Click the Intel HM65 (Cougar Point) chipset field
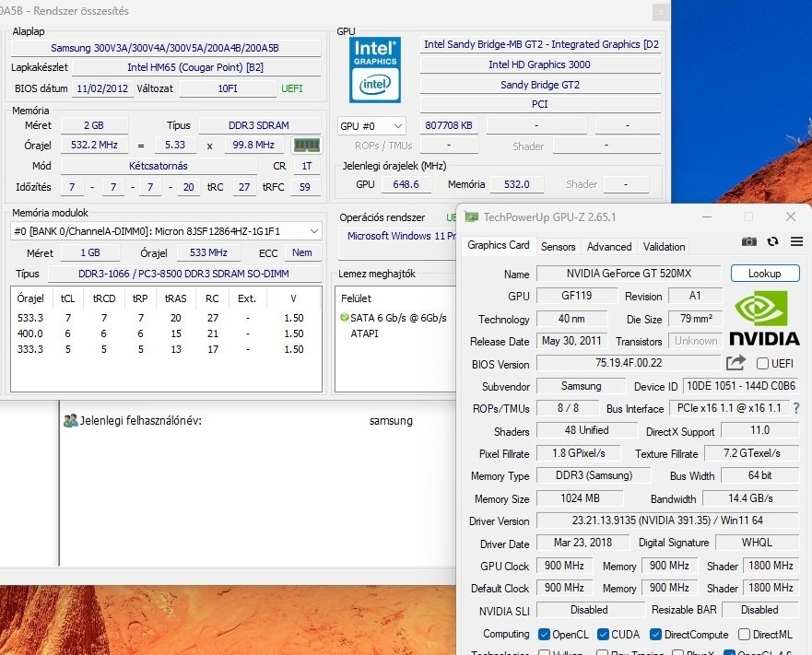The width and height of the screenshot is (812, 655). tap(195, 67)
